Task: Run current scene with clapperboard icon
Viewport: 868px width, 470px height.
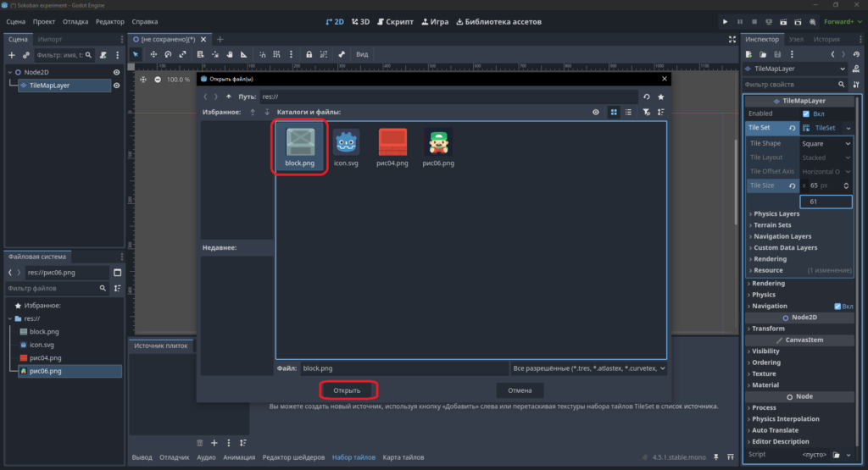Action: (x=783, y=21)
